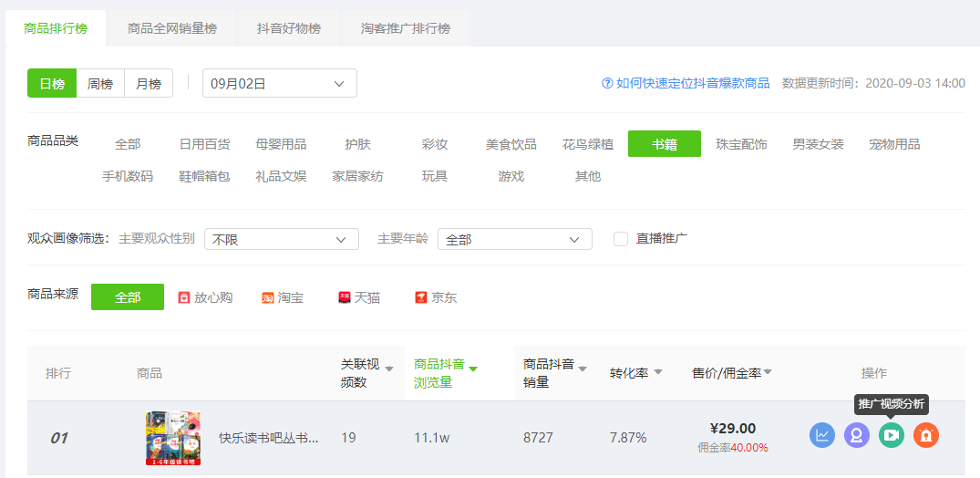Viewport: 980px width, 478px height.
Task: Click the orange monitoring alert icon
Action: [x=925, y=435]
